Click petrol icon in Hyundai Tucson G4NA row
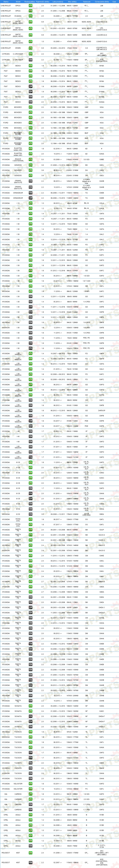Image resolution: width=119 pixels, height=868 pixels. (31, 747)
